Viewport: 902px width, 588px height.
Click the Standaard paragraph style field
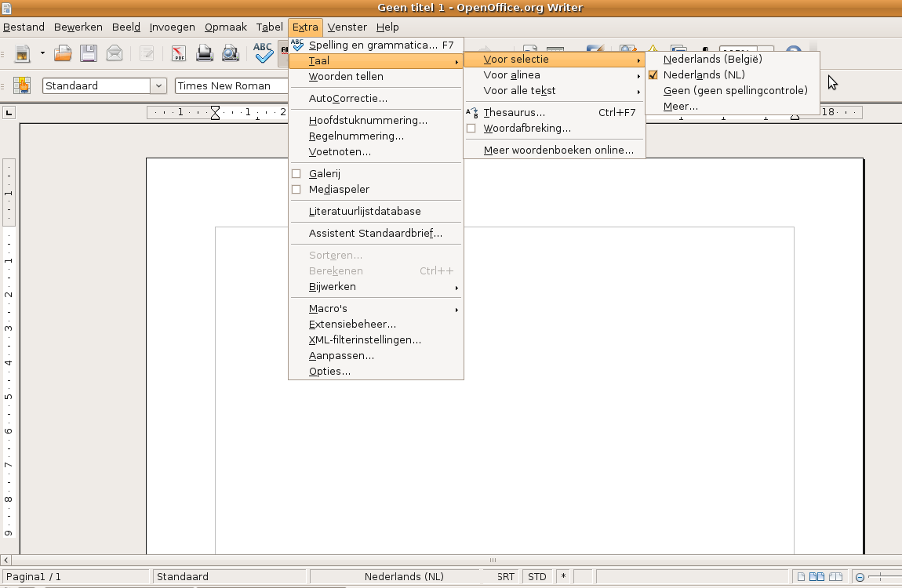click(96, 85)
